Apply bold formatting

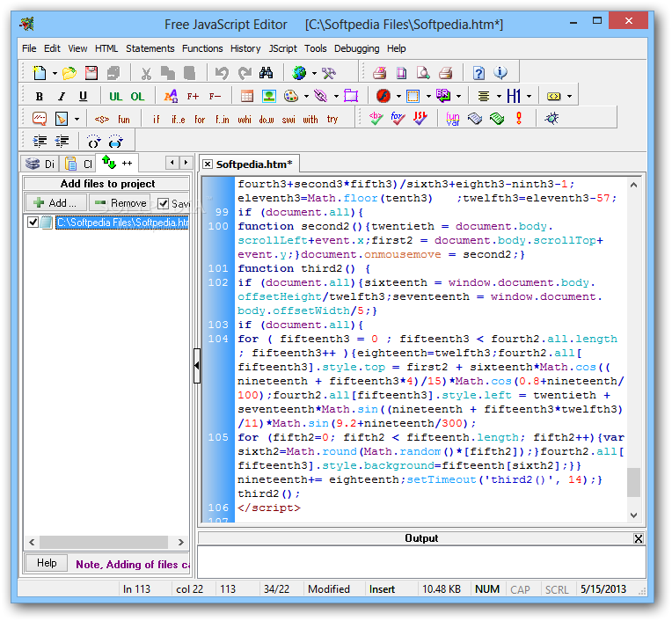click(40, 96)
